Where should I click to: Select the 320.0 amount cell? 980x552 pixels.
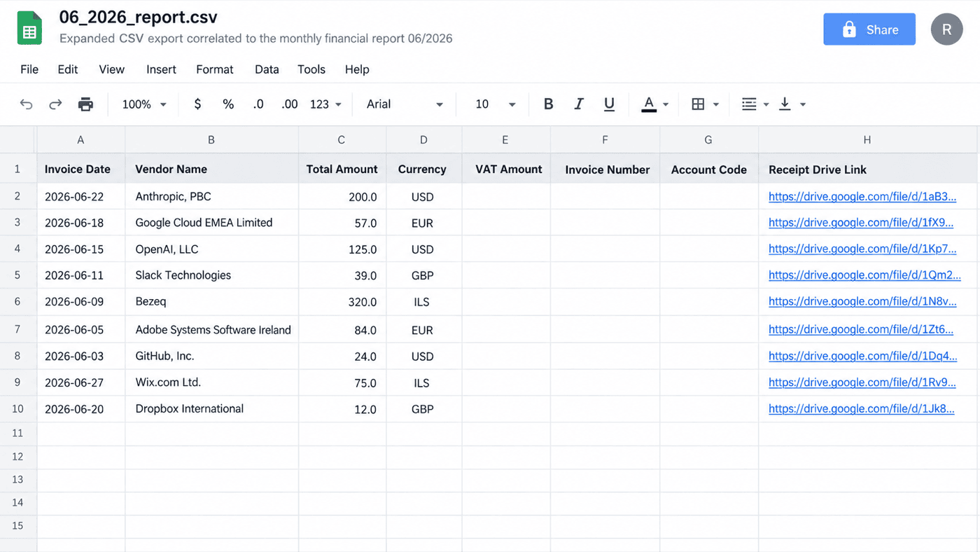tap(342, 302)
